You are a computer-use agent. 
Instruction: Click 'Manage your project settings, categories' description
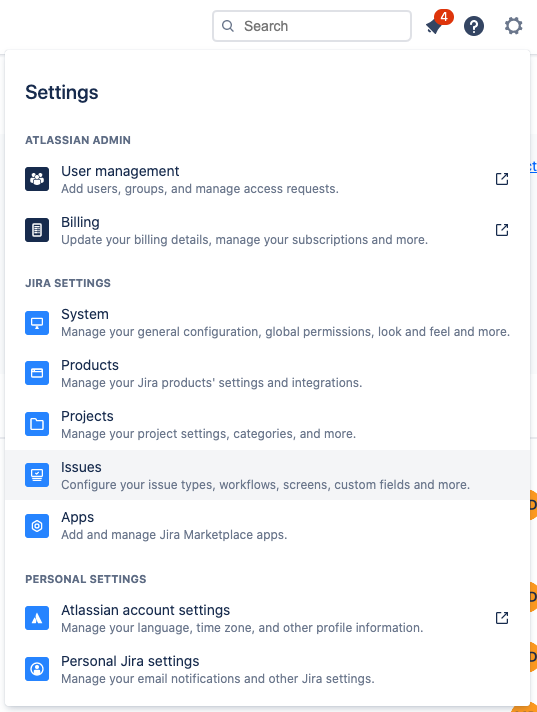(208, 434)
